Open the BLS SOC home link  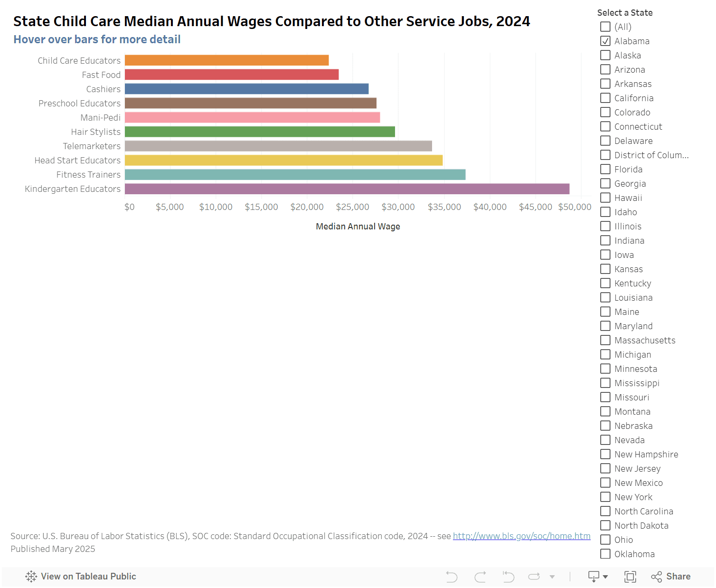[521, 536]
